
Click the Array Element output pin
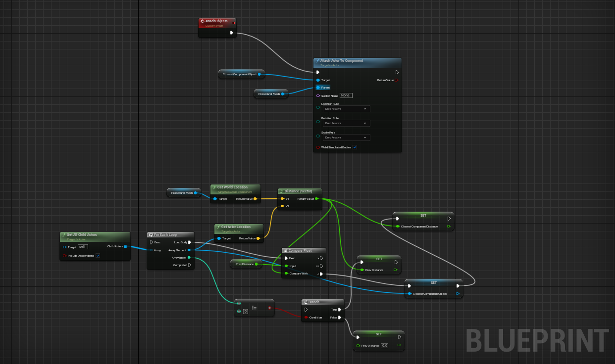tap(189, 250)
